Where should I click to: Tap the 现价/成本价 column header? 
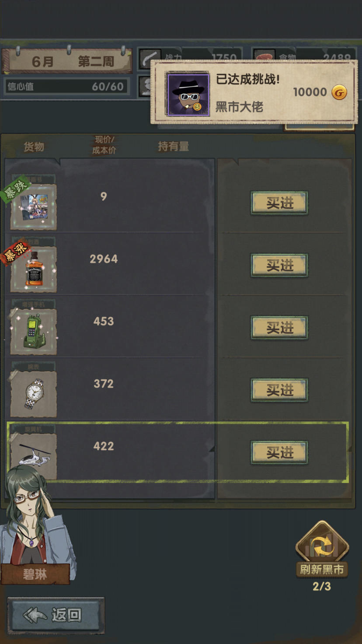click(x=104, y=145)
